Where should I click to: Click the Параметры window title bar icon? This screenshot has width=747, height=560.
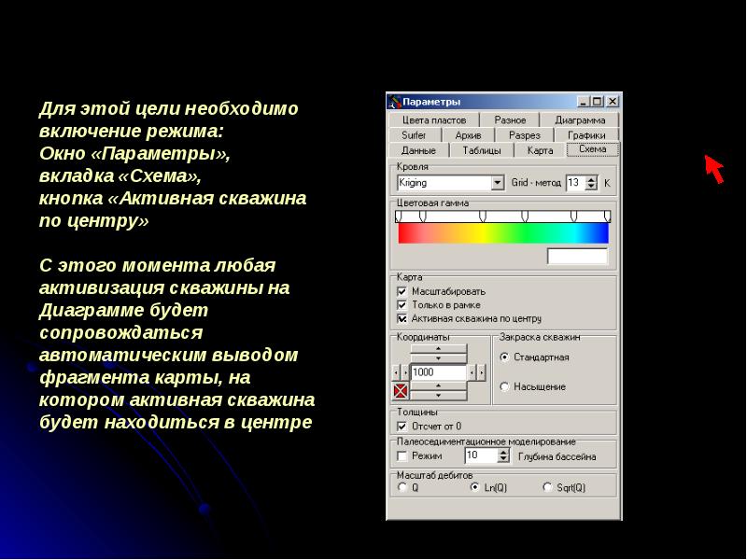[395, 102]
